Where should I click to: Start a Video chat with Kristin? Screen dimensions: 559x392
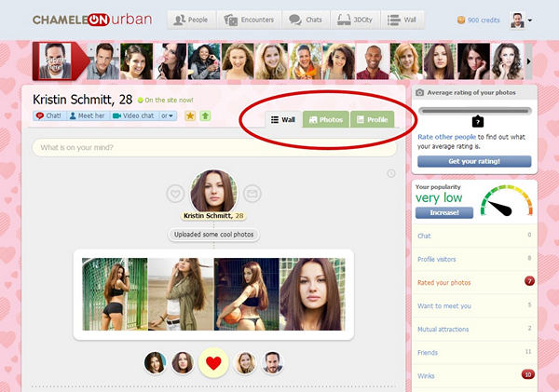pyautogui.click(x=134, y=116)
